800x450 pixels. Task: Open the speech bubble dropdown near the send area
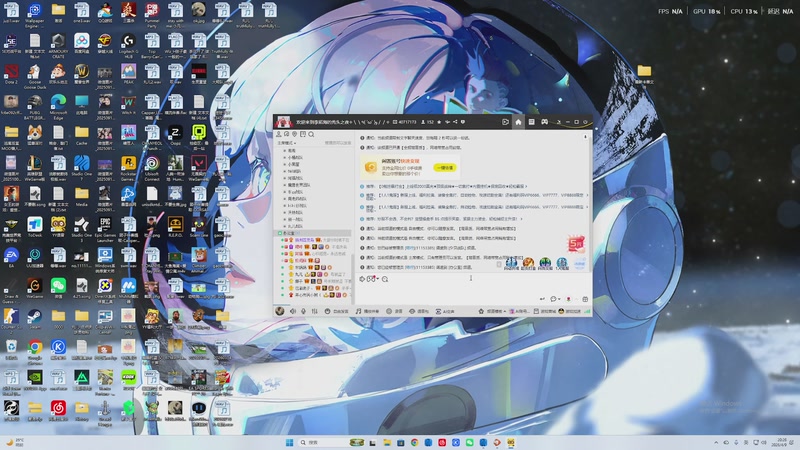[555, 299]
